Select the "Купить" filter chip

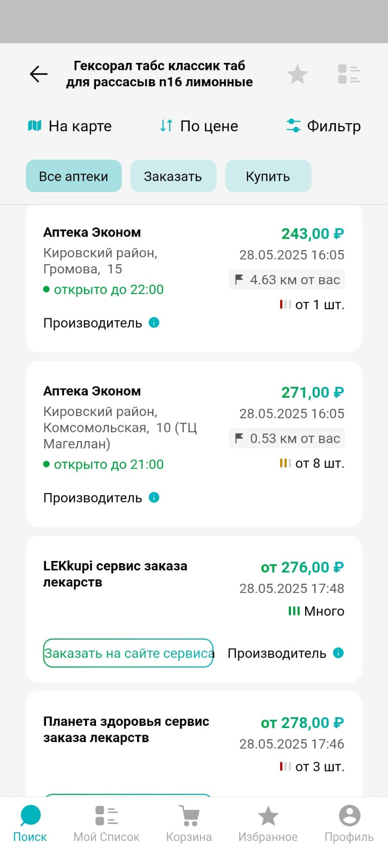click(x=268, y=176)
